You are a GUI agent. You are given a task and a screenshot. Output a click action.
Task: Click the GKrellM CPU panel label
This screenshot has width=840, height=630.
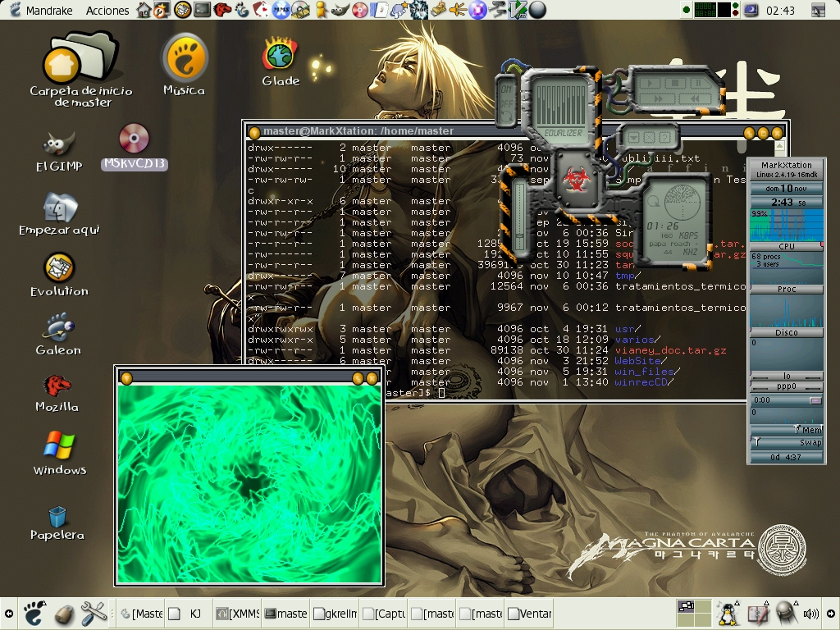click(787, 246)
